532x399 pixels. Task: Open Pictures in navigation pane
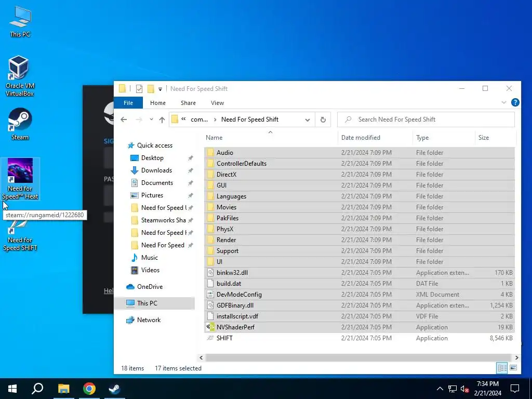pos(152,195)
